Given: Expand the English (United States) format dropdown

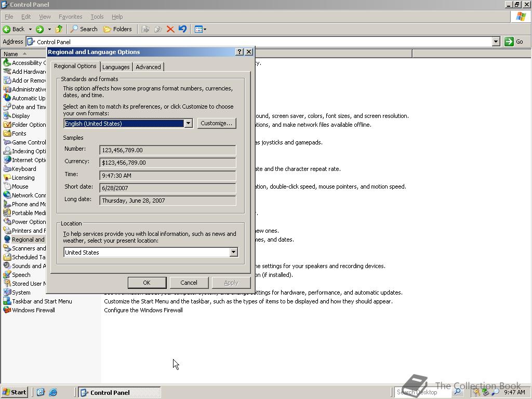Looking at the screenshot, I should pos(188,124).
